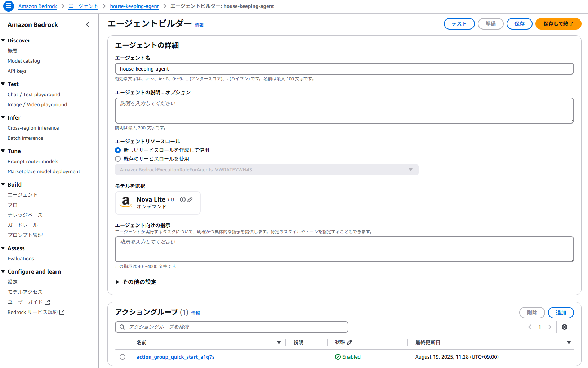Collapse the Discover sidebar section
Screen dimensions: 588x368
click(x=3, y=40)
